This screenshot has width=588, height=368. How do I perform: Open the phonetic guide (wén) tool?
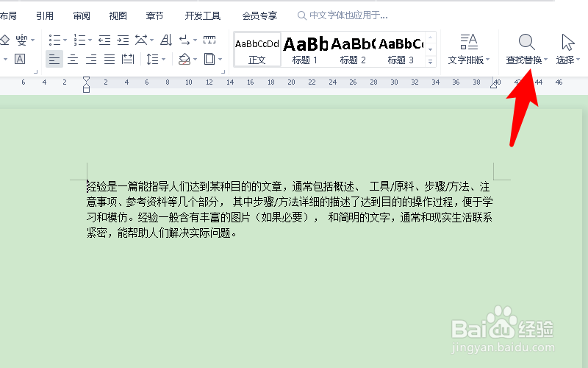(x=22, y=40)
